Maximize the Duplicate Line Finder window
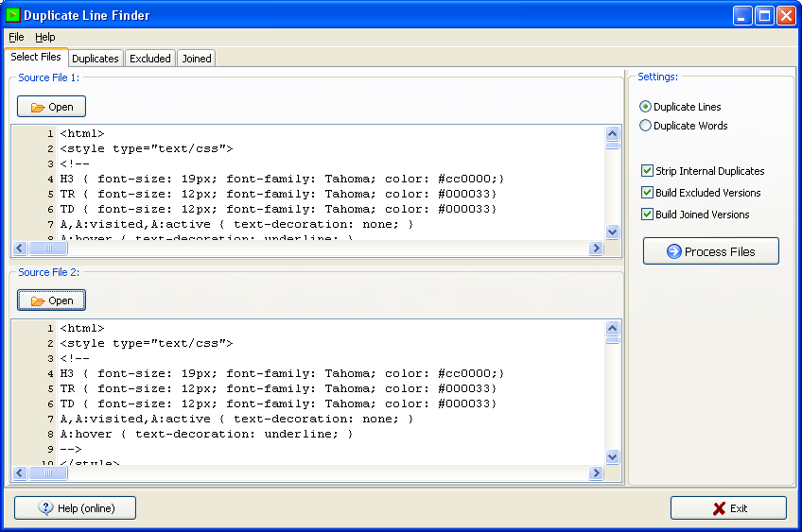The image size is (802, 532). click(764, 16)
